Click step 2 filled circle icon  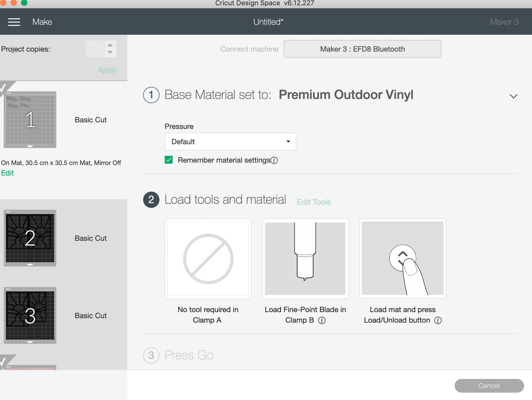(x=151, y=200)
